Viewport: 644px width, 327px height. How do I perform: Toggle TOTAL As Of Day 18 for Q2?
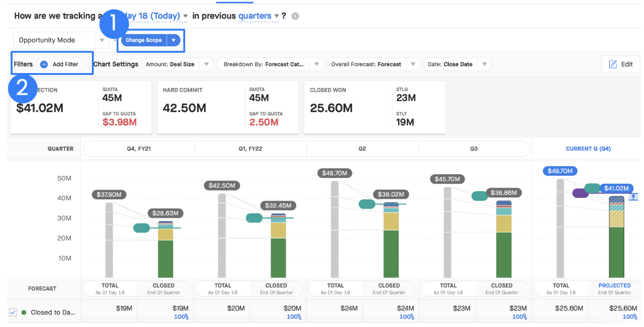tap(336, 289)
